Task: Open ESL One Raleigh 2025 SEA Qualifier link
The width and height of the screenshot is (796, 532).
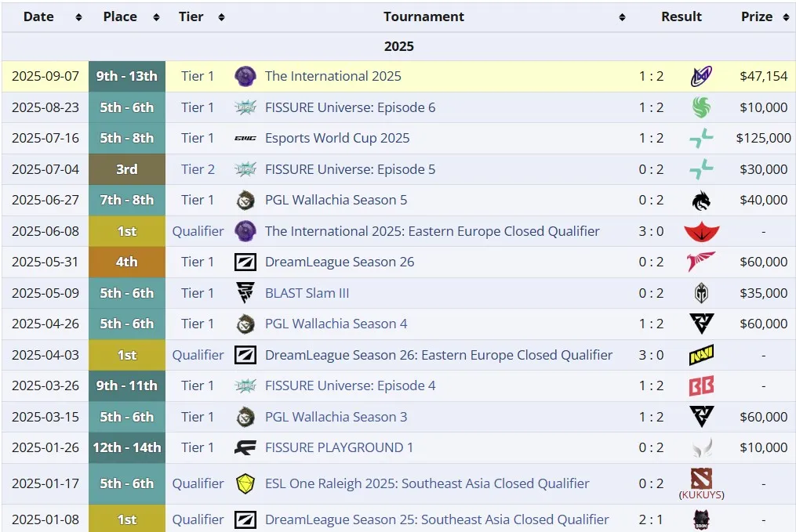Action: tap(427, 484)
